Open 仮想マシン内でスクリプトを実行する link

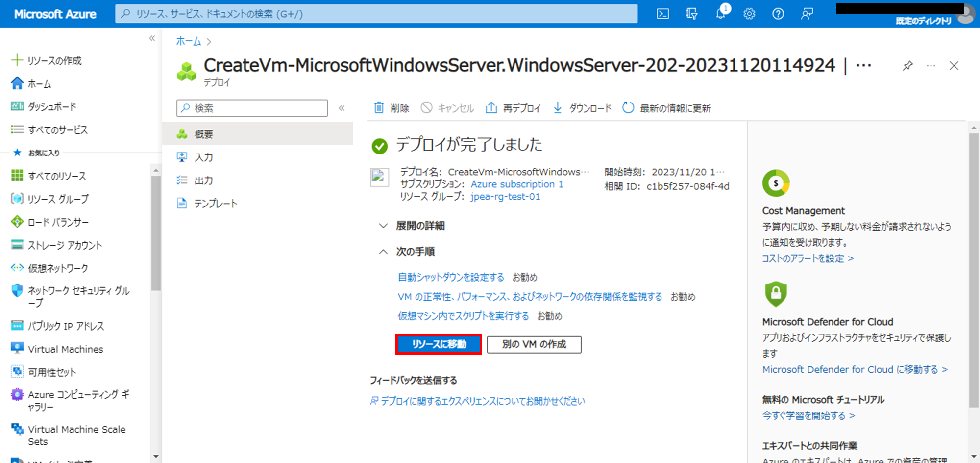(x=463, y=316)
